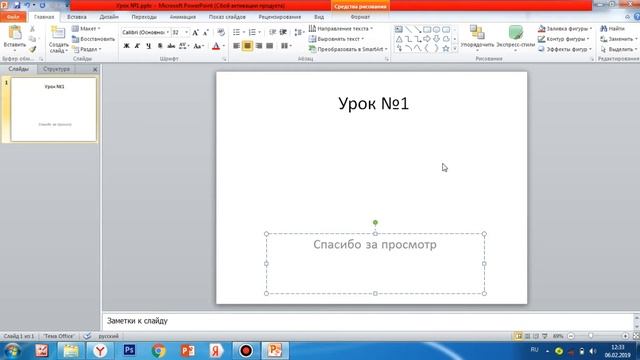
Task: Click the Clear Formatting eraser icon
Action: [221, 32]
